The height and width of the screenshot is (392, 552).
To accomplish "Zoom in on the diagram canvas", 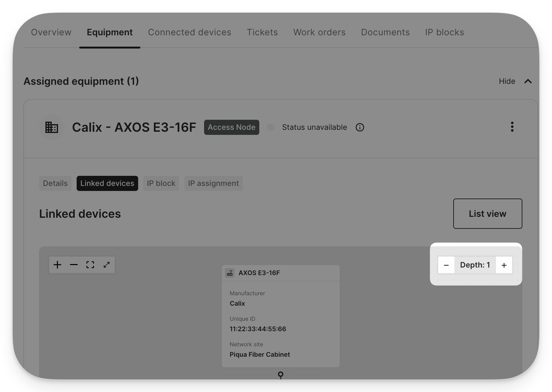I will point(57,265).
